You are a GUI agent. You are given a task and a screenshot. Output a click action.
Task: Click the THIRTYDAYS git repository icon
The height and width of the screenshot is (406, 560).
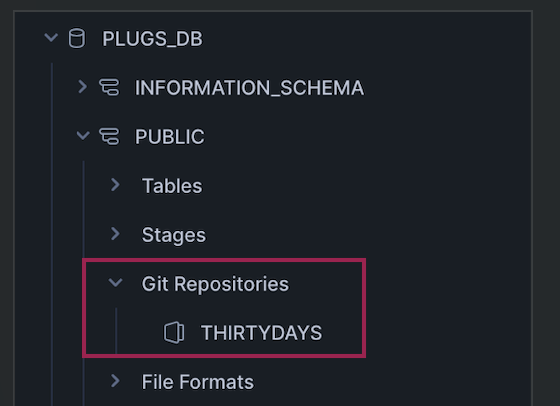pos(174,332)
